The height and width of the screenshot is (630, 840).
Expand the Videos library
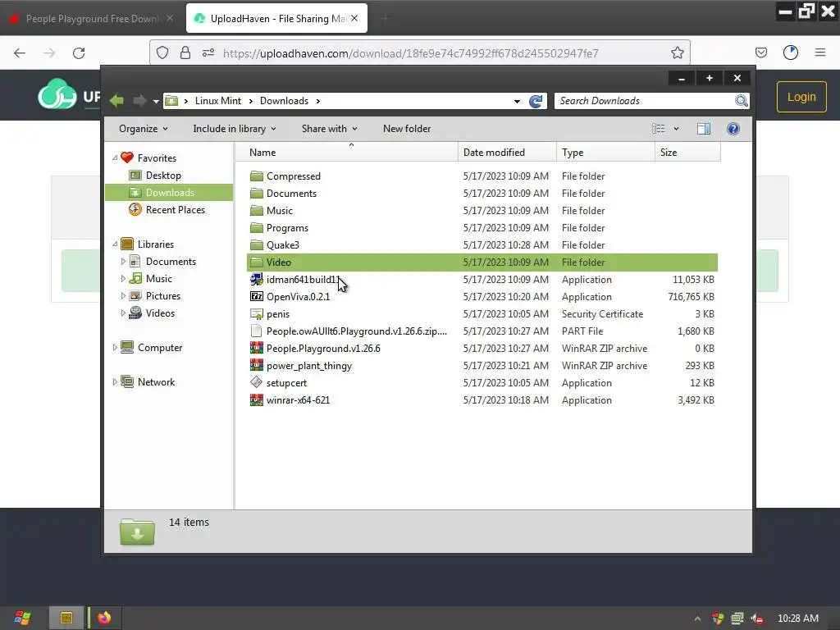[123, 313]
